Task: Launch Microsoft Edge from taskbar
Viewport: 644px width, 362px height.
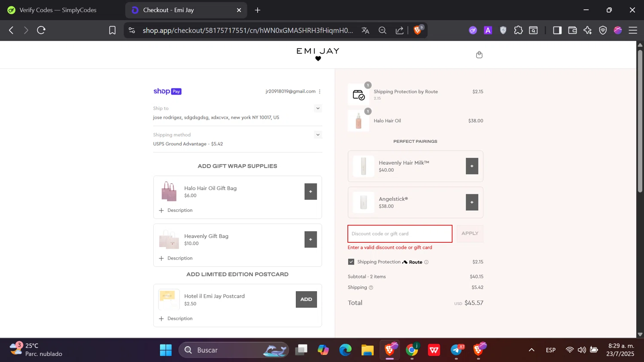Action: (345, 350)
